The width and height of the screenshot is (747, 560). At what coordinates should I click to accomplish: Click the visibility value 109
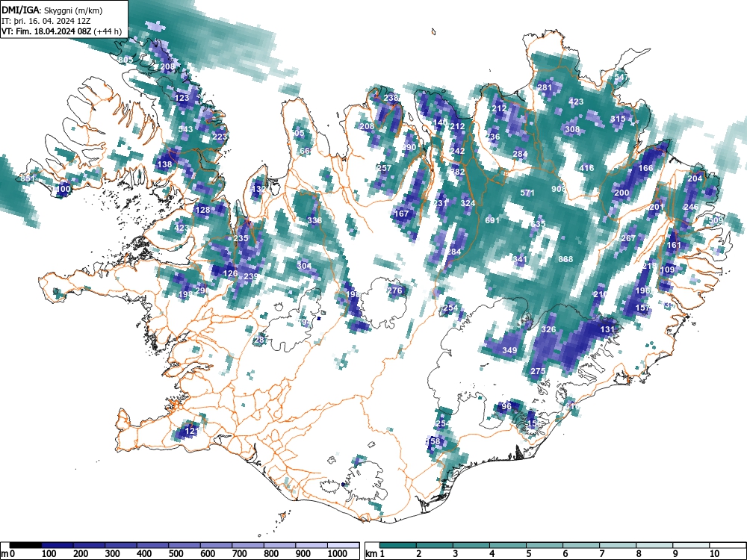tap(667, 270)
